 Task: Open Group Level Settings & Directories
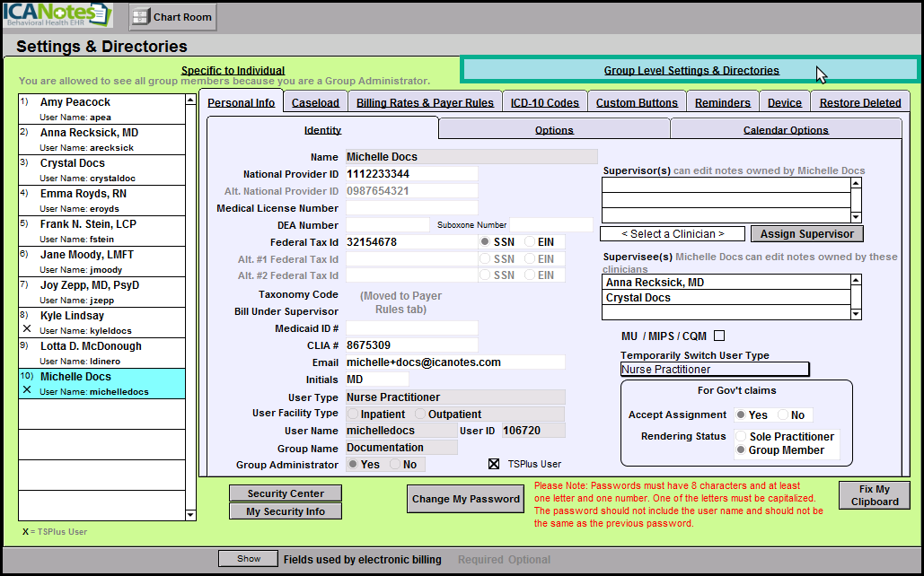(691, 71)
